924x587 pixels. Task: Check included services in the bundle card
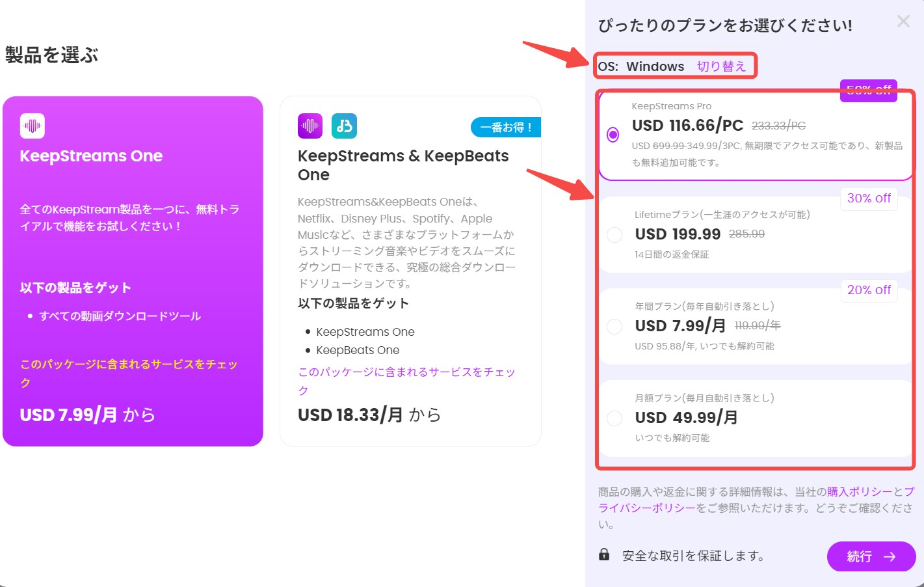pyautogui.click(x=406, y=381)
